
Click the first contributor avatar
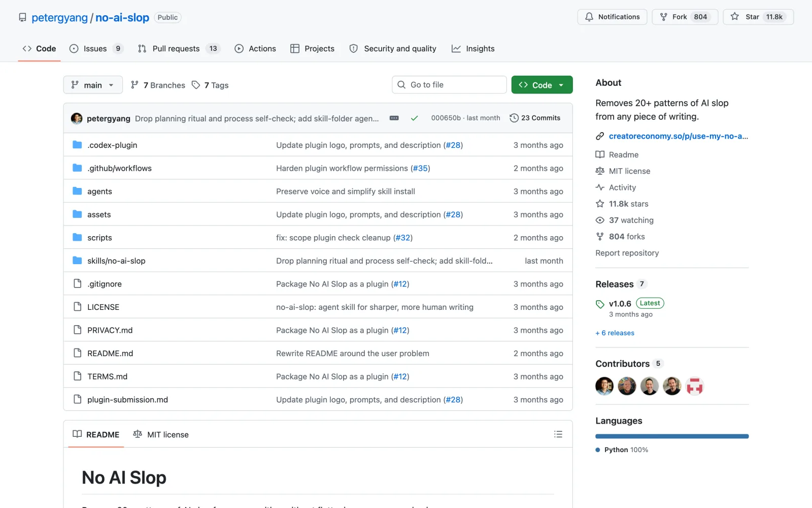604,386
